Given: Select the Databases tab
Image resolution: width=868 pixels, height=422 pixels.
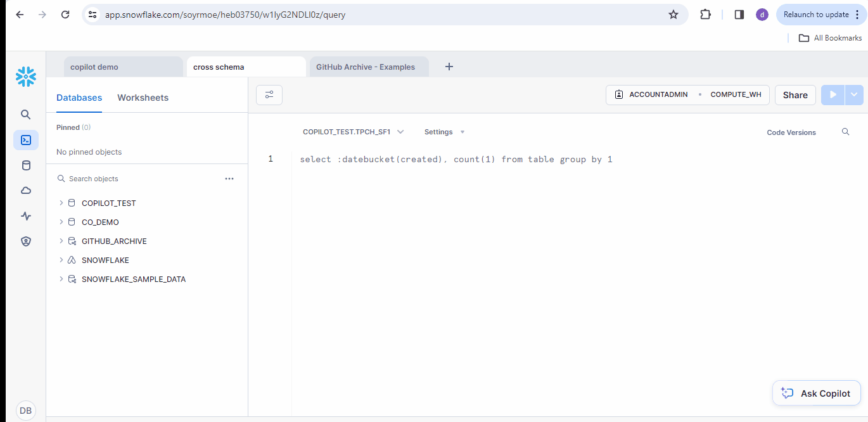Looking at the screenshot, I should tap(79, 98).
